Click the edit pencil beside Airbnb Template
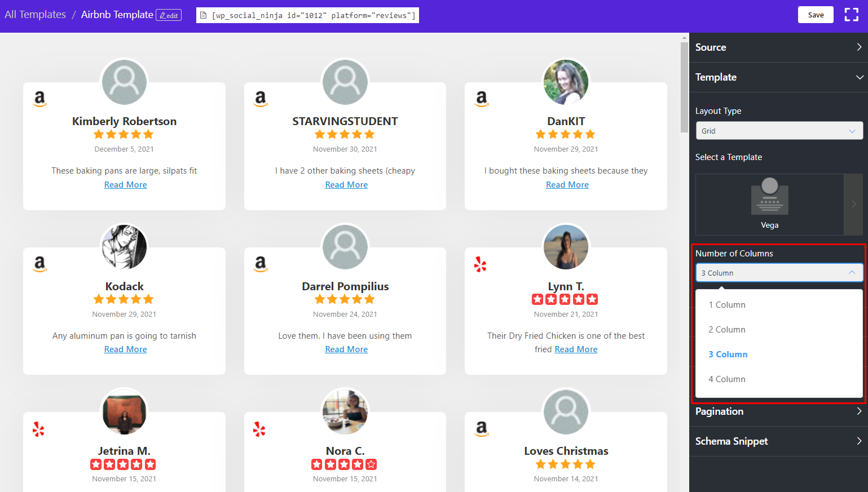The width and height of the screenshot is (868, 492). pyautogui.click(x=169, y=15)
